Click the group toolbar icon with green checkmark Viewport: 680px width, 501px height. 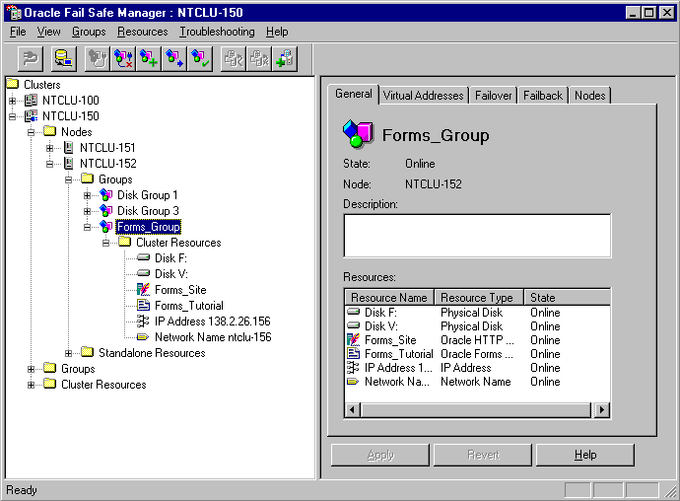[x=200, y=59]
